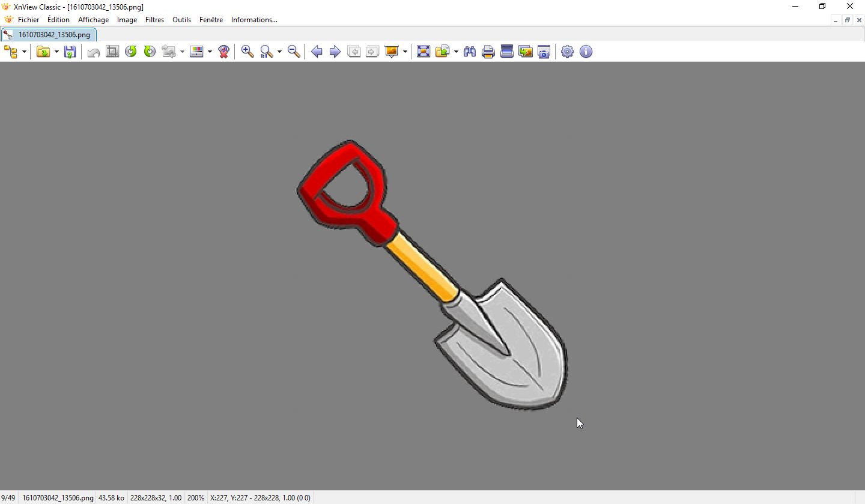Expand the browser icon dropdown arrow
The image size is (865, 504).
(x=25, y=52)
